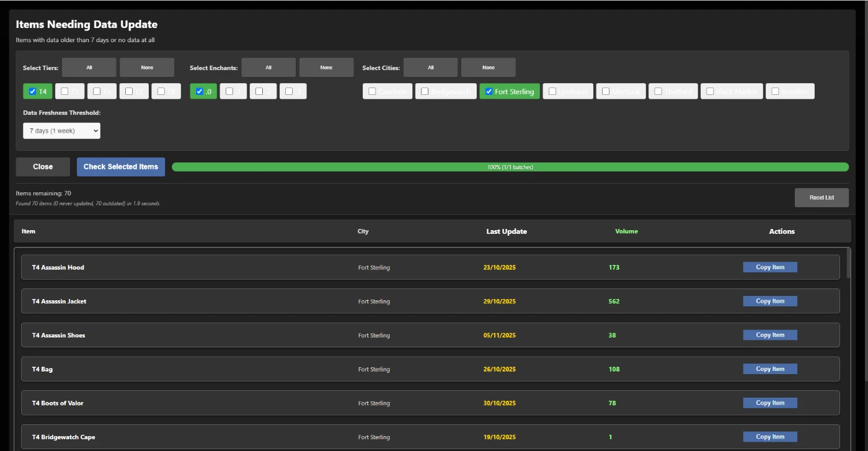Image resolution: width=868 pixels, height=451 pixels.
Task: Enable the Caerleon city checkbox
Action: (372, 92)
